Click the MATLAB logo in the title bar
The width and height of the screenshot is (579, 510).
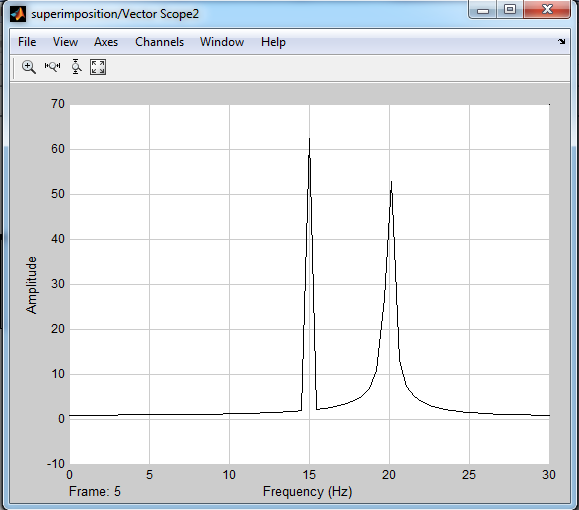(x=18, y=14)
